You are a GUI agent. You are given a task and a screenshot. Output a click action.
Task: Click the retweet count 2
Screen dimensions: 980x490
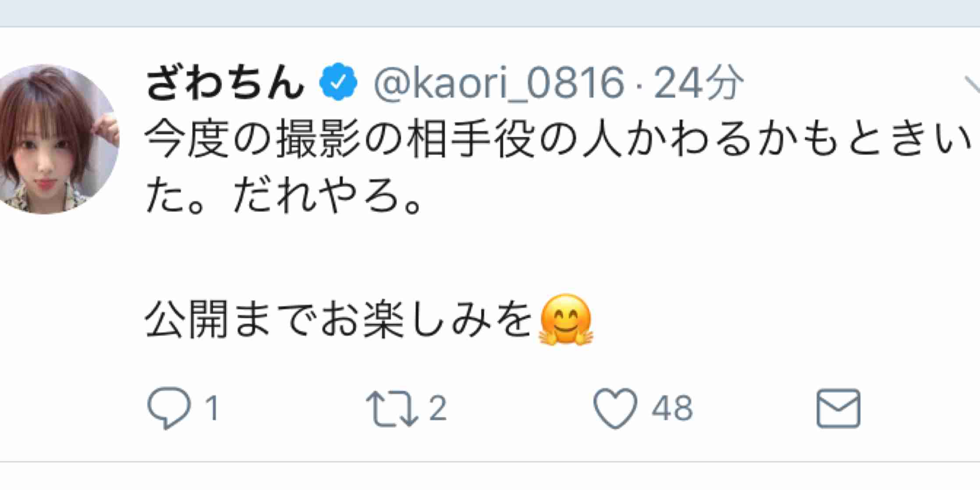(x=437, y=408)
